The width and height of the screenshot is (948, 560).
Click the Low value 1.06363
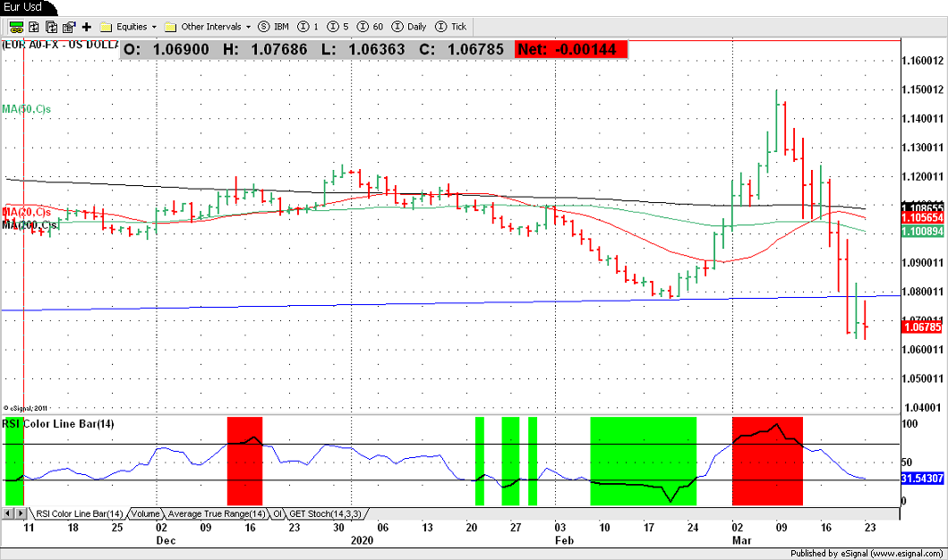pos(377,49)
